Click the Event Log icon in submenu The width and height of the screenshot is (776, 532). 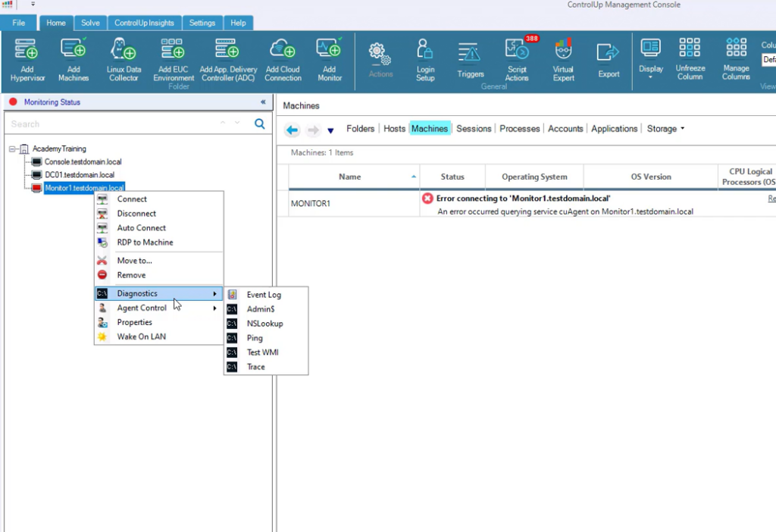[x=232, y=295]
